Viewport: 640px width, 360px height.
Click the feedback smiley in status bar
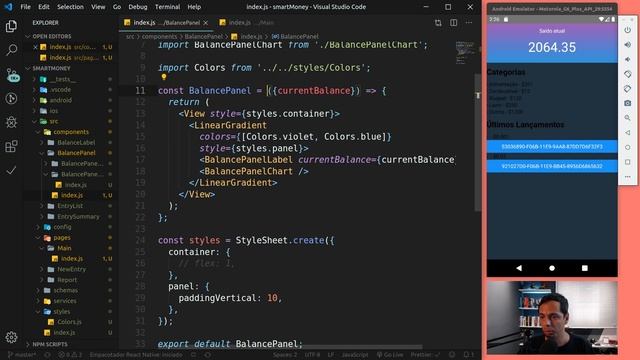452,355
